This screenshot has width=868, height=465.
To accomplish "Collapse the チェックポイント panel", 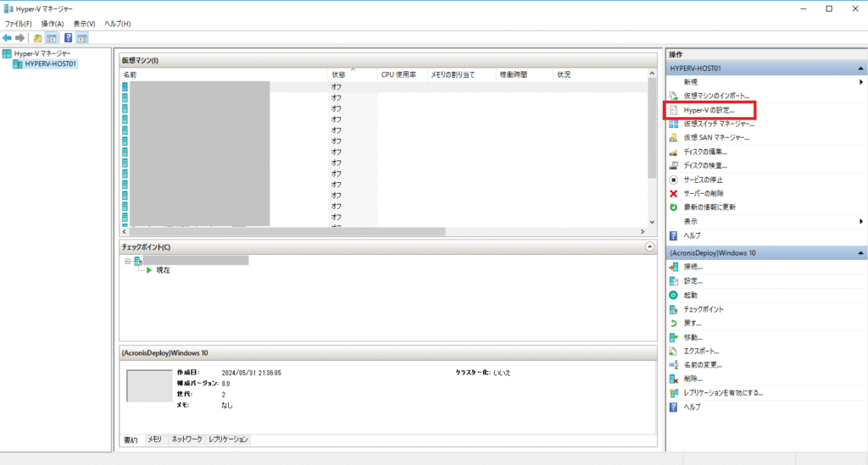I will (x=650, y=246).
